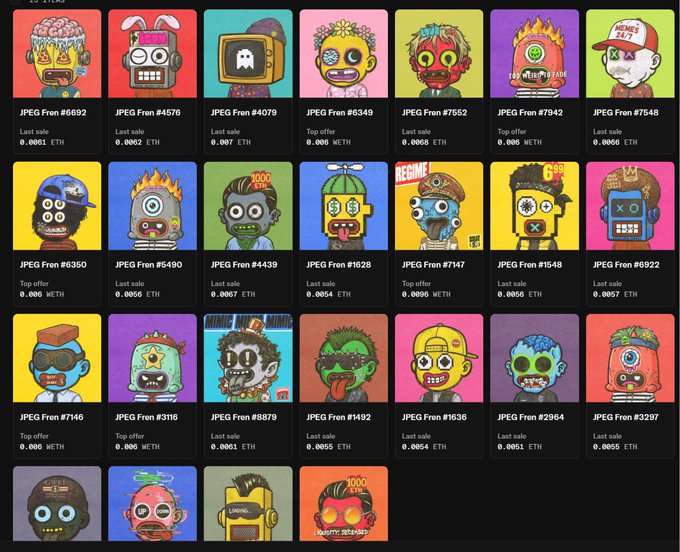Open the JPEG Fren #4576 bunny-ear robot image
The height and width of the screenshot is (552, 680).
coord(153,54)
